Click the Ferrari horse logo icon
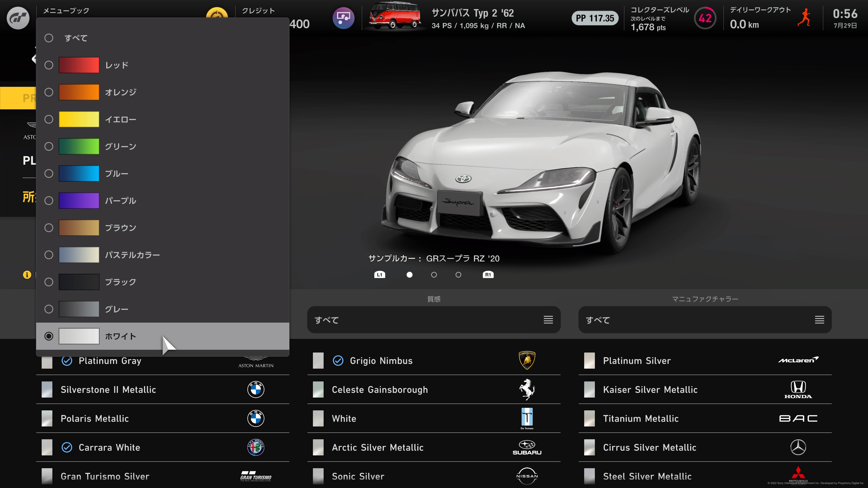Image resolution: width=868 pixels, height=488 pixels. 527,389
